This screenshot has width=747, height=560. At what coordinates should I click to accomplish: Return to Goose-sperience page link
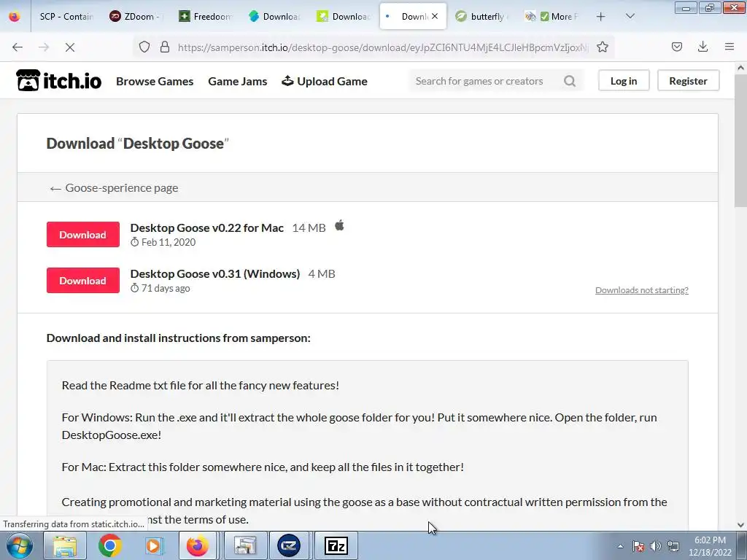pos(114,187)
